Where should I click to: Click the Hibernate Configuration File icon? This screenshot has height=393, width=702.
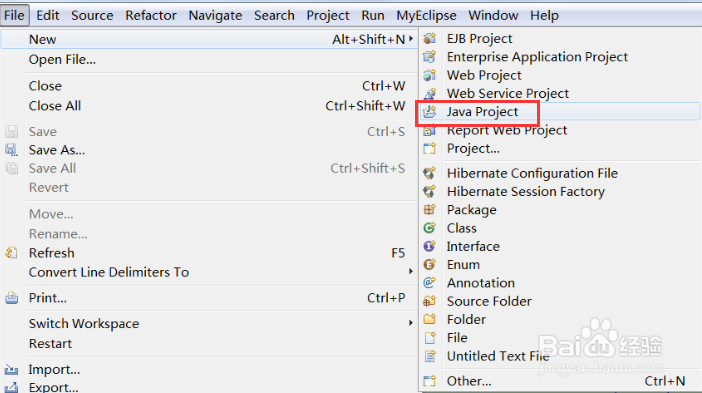click(x=430, y=173)
